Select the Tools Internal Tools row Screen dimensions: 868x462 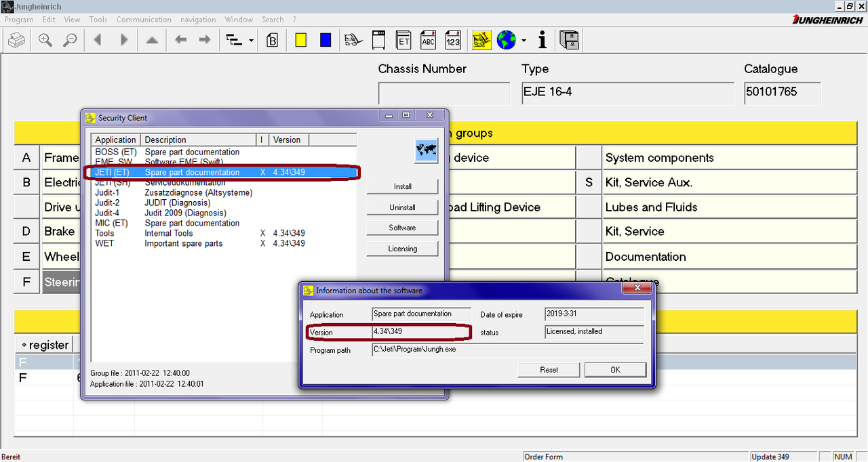[x=224, y=233]
